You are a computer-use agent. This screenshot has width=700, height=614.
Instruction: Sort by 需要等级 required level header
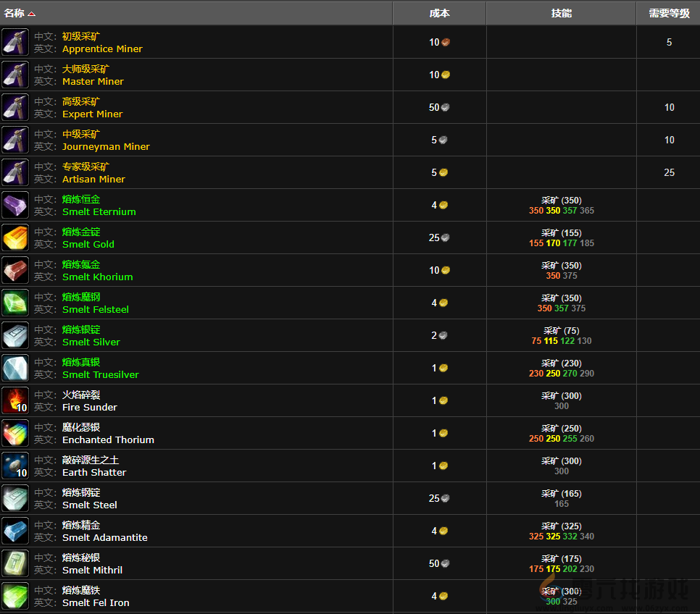pos(668,13)
